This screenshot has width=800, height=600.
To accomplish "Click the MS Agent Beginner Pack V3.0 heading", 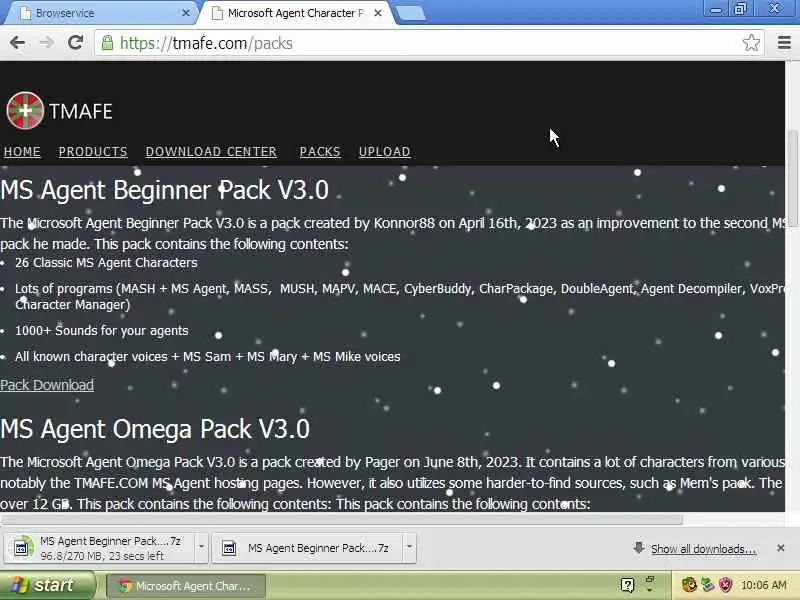I will click(x=164, y=190).
